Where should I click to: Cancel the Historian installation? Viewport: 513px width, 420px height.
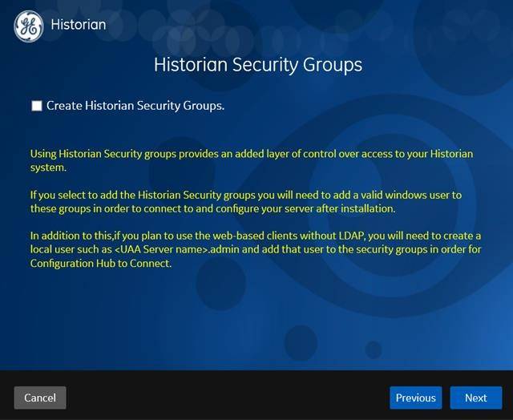click(x=40, y=398)
